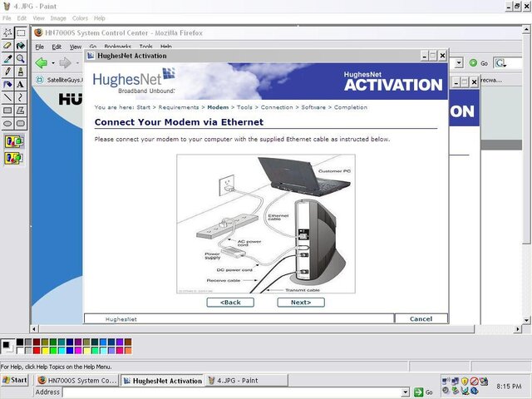This screenshot has width=532, height=399.
Task: Click the Firefox Go button with green icon
Action: tap(479, 63)
